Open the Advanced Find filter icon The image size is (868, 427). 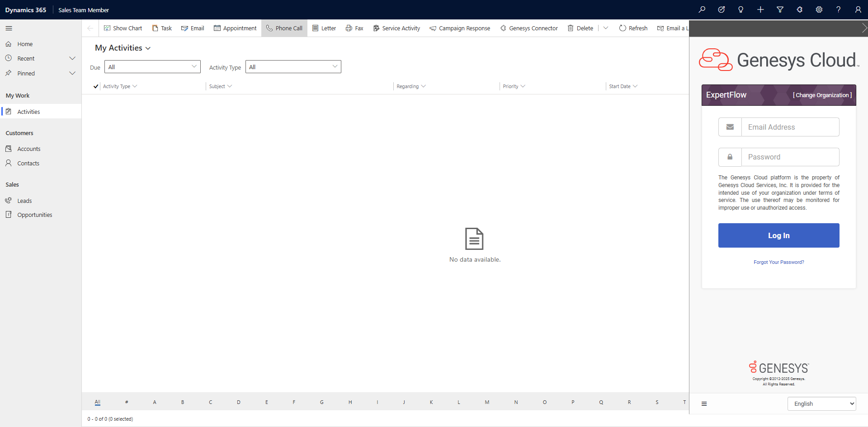pyautogui.click(x=780, y=9)
